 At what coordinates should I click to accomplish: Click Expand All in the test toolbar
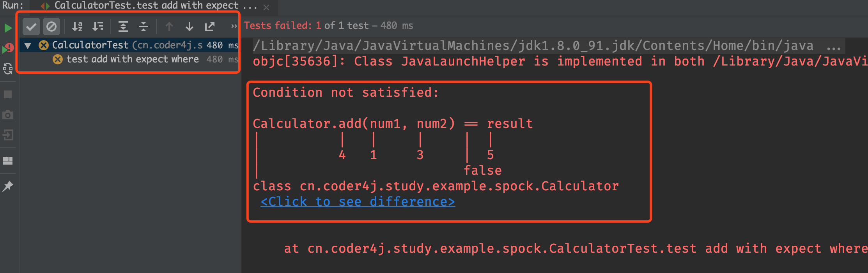(x=123, y=27)
